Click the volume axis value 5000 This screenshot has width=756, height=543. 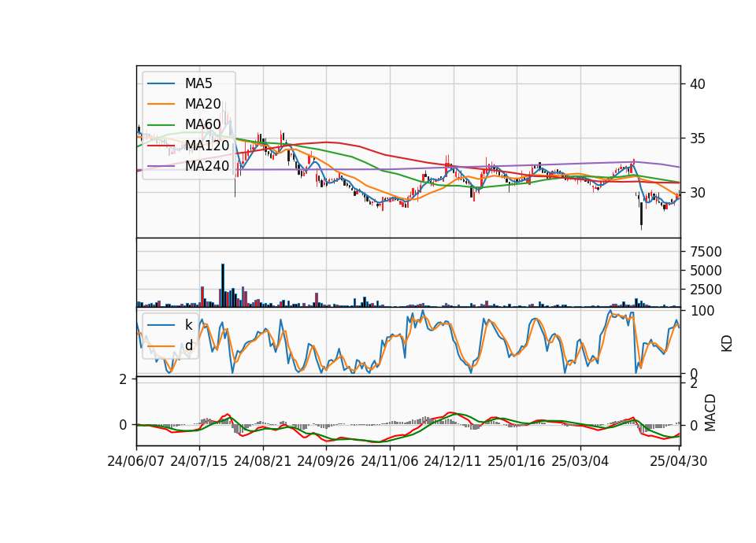point(706,271)
